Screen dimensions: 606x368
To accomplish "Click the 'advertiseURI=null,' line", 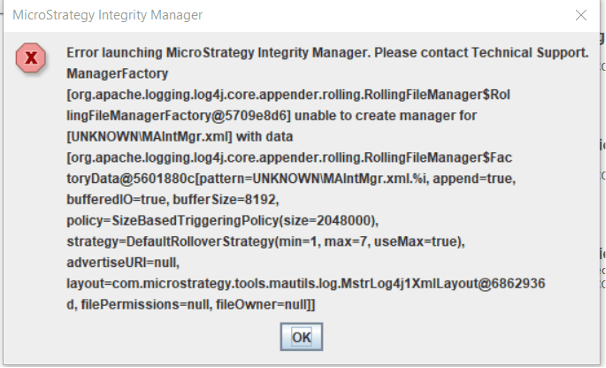I will coord(123,262).
